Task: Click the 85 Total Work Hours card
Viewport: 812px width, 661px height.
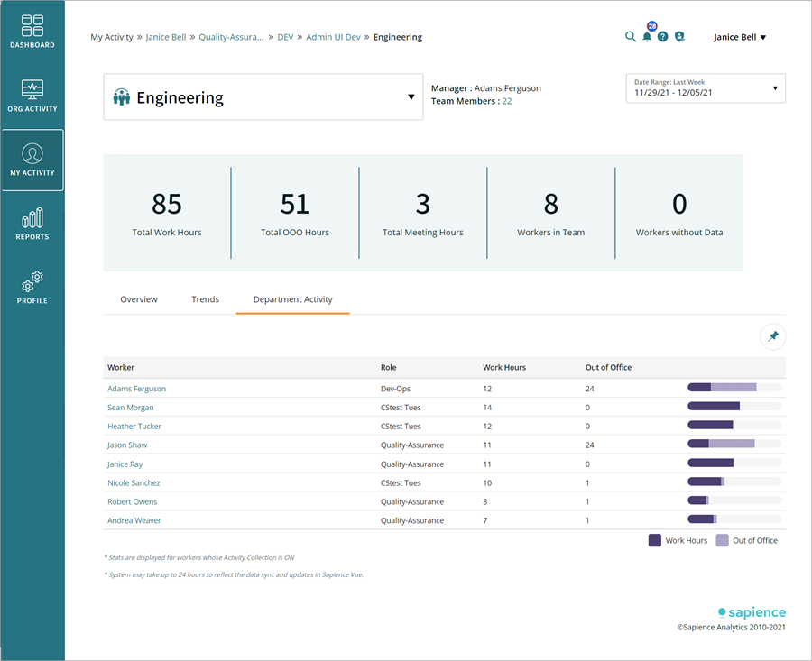Action: coord(167,213)
